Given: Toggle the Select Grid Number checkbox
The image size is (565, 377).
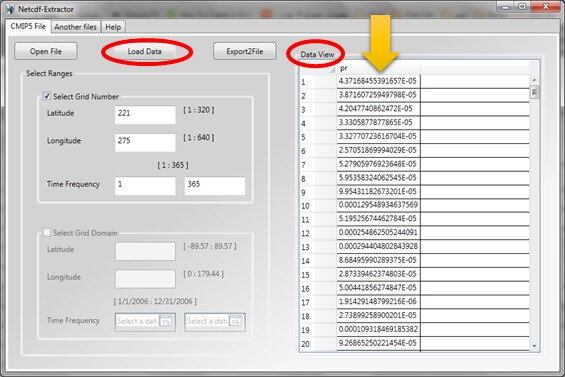Looking at the screenshot, I should coord(46,96).
